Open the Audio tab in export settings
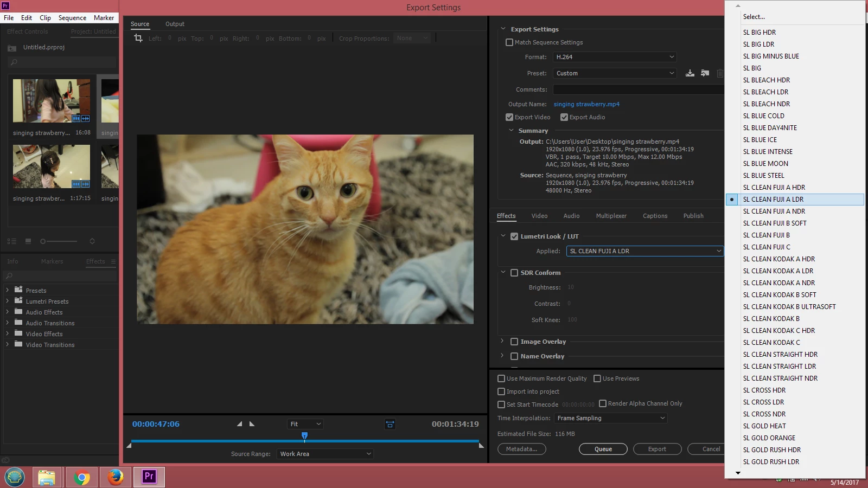Image resolution: width=868 pixels, height=488 pixels. pyautogui.click(x=571, y=216)
